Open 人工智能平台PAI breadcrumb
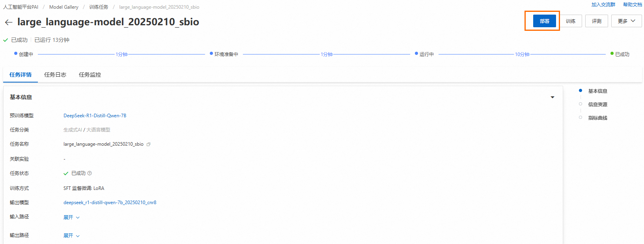The height and width of the screenshot is (244, 644). 21,7
